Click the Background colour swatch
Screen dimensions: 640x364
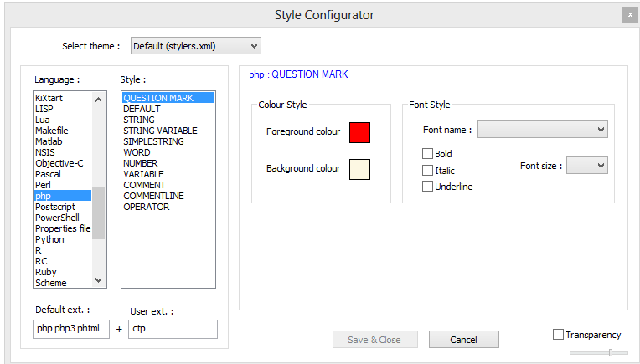(x=359, y=169)
